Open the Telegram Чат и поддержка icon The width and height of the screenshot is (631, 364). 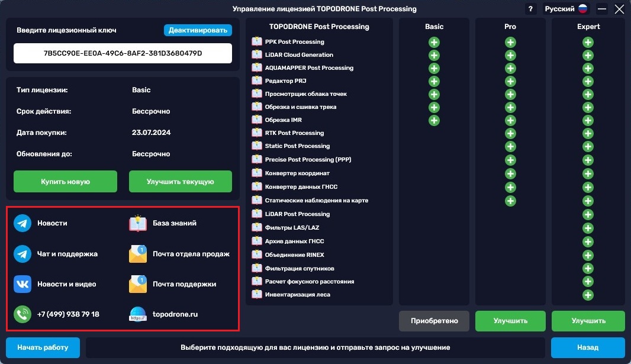tap(22, 254)
